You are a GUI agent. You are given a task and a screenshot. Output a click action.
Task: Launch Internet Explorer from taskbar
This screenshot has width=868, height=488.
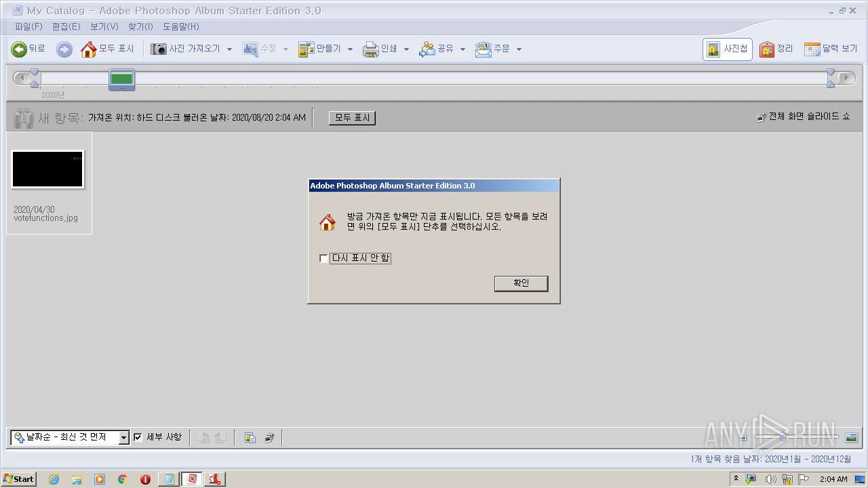click(x=54, y=479)
